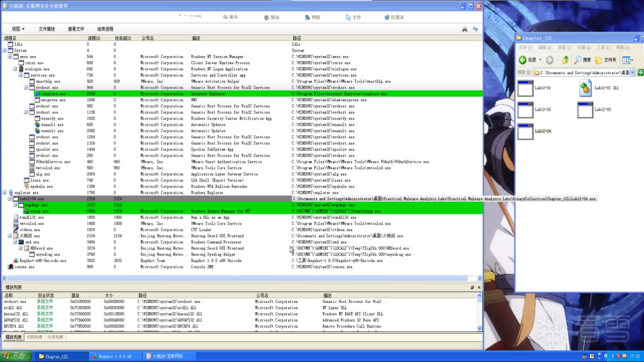The image size is (644, 362).
Task: Click the icon of wuauclt.exe with PID 2080
Action: click(x=37, y=131)
